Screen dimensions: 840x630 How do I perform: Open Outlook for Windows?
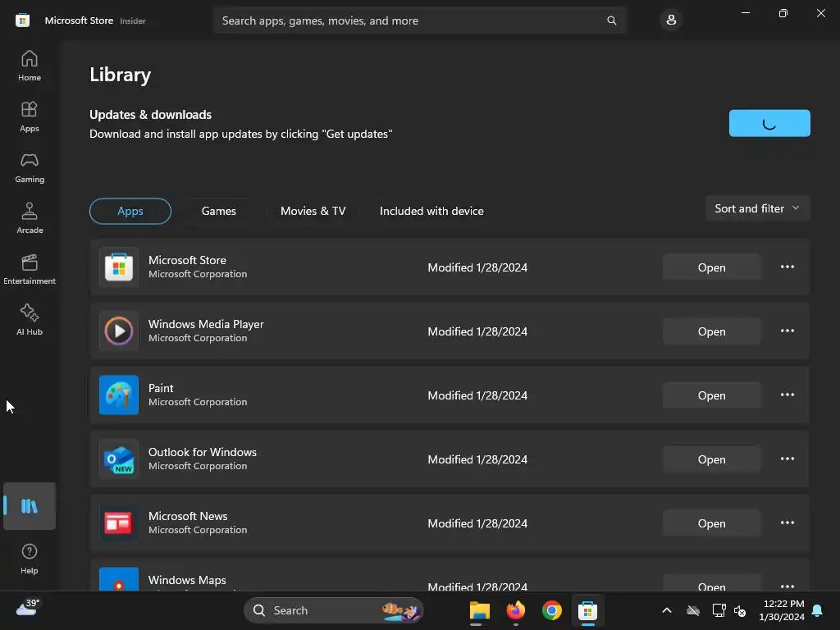coord(711,459)
